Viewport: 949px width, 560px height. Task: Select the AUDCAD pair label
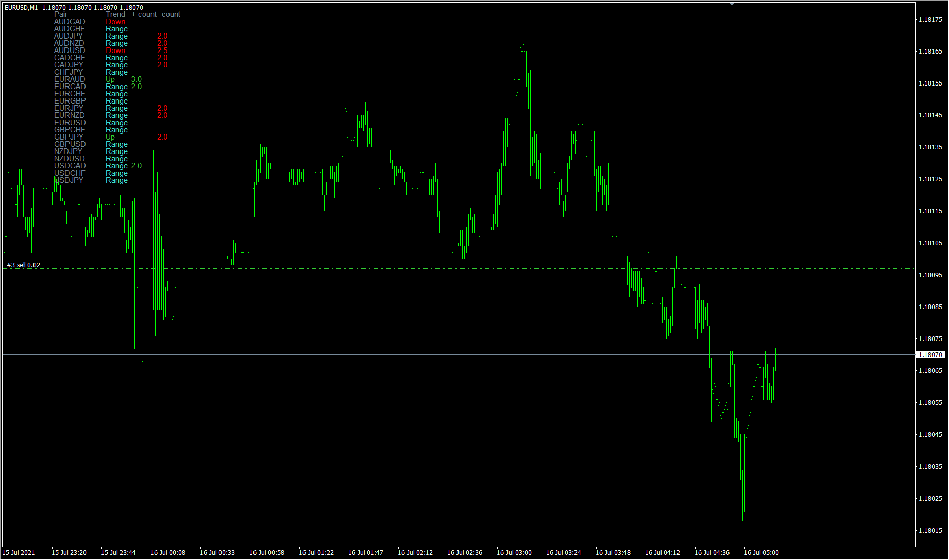70,22
